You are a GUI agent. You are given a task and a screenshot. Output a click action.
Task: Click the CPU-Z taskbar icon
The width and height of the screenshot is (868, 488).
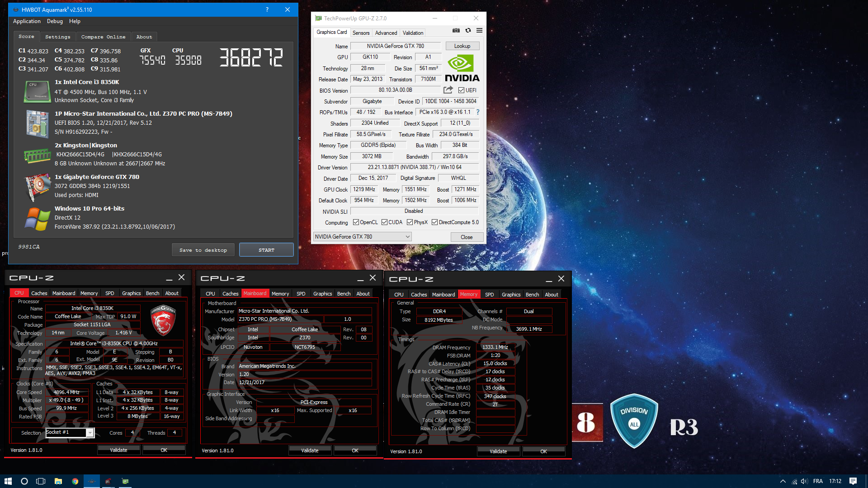click(x=108, y=481)
